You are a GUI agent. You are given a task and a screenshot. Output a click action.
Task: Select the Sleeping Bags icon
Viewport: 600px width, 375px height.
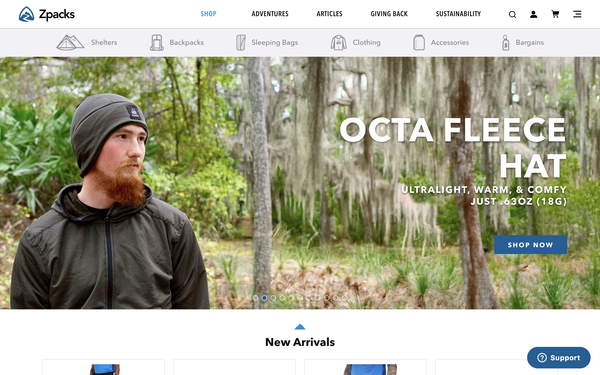pos(241,42)
